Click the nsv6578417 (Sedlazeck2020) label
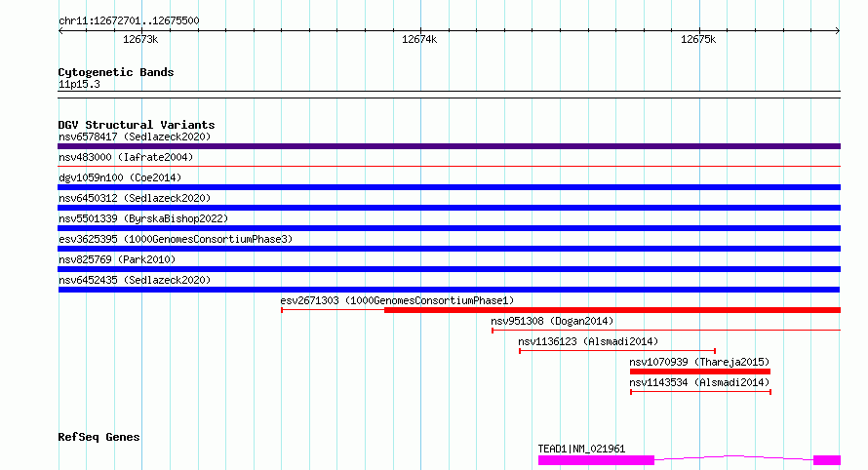 [x=135, y=137]
